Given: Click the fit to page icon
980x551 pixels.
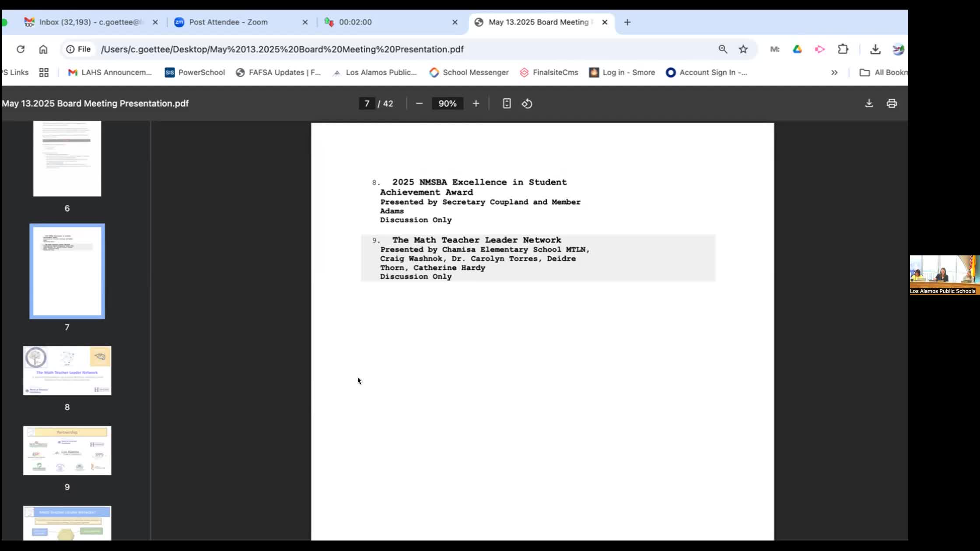Looking at the screenshot, I should pyautogui.click(x=507, y=104).
